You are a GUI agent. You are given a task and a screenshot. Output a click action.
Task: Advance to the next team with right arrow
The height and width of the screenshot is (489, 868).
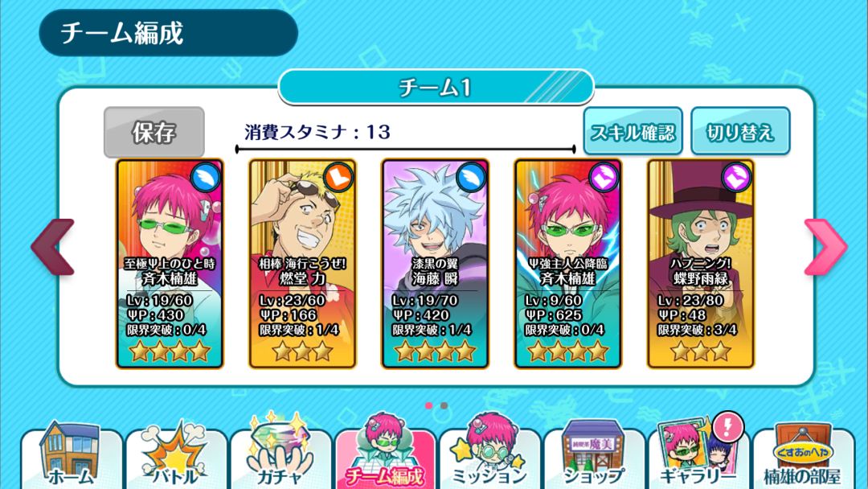[x=825, y=247]
